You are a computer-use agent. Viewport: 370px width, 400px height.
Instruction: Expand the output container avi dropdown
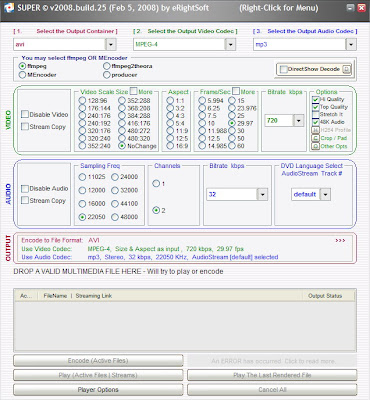pyautogui.click(x=111, y=44)
